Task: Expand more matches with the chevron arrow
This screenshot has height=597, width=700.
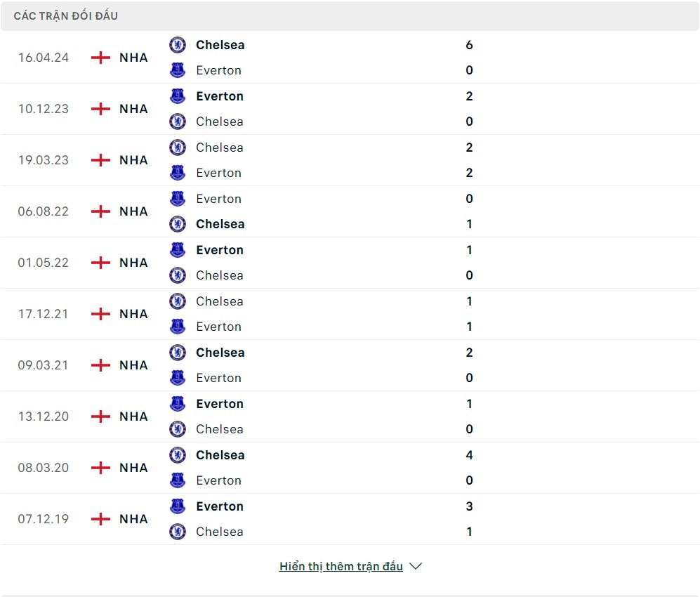Action: point(416,566)
